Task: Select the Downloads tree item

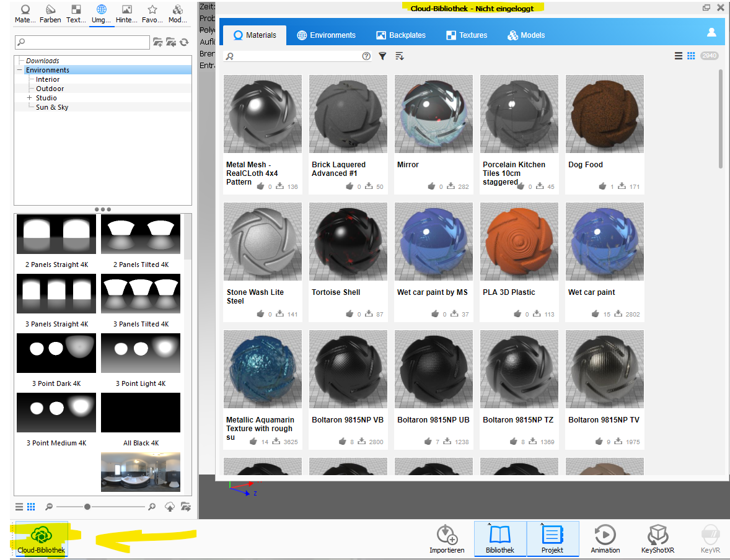Action: click(42, 61)
